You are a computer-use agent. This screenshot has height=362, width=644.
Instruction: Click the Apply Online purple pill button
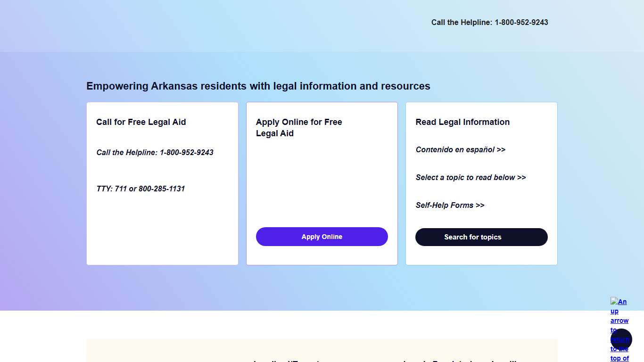(x=322, y=237)
